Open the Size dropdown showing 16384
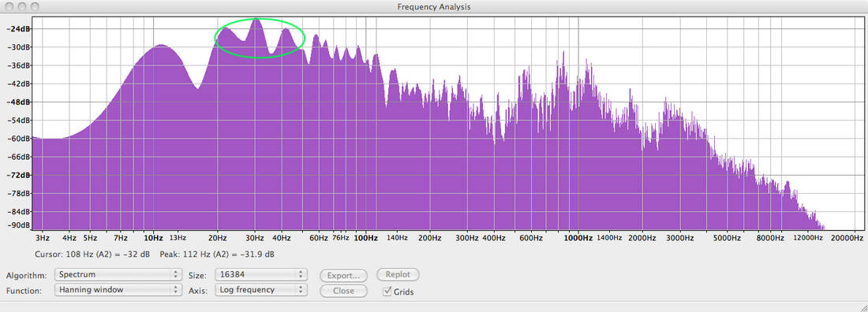The image size is (868, 312). [x=260, y=274]
